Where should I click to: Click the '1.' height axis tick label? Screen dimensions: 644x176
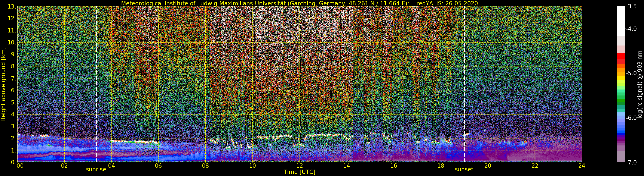tap(13, 150)
